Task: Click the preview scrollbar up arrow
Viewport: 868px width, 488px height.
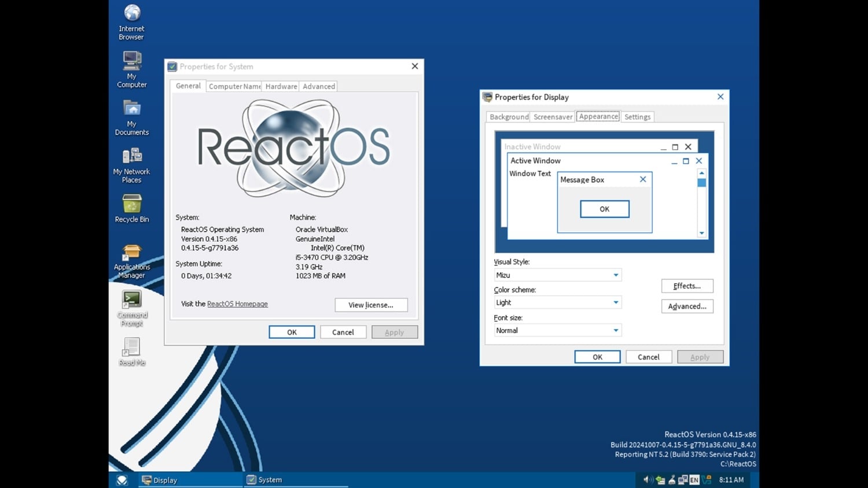Action: pos(701,173)
